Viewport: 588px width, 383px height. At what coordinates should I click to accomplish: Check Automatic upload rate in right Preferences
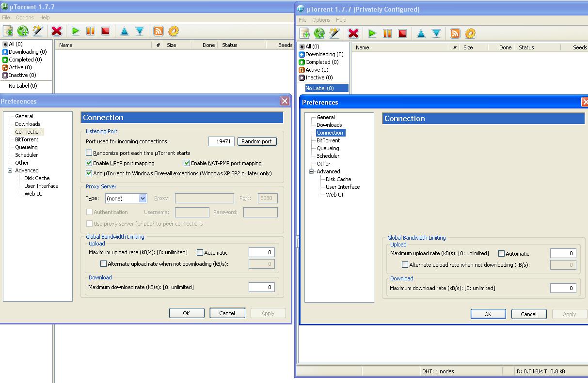pyautogui.click(x=502, y=254)
